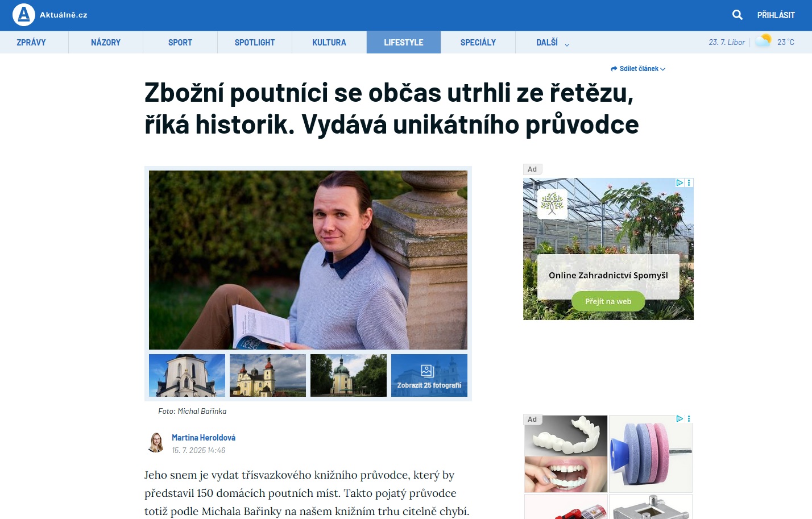Screen dimensions: 812x519
Task: Click the PŘIHLÁSIT login link
Action: click(x=776, y=15)
